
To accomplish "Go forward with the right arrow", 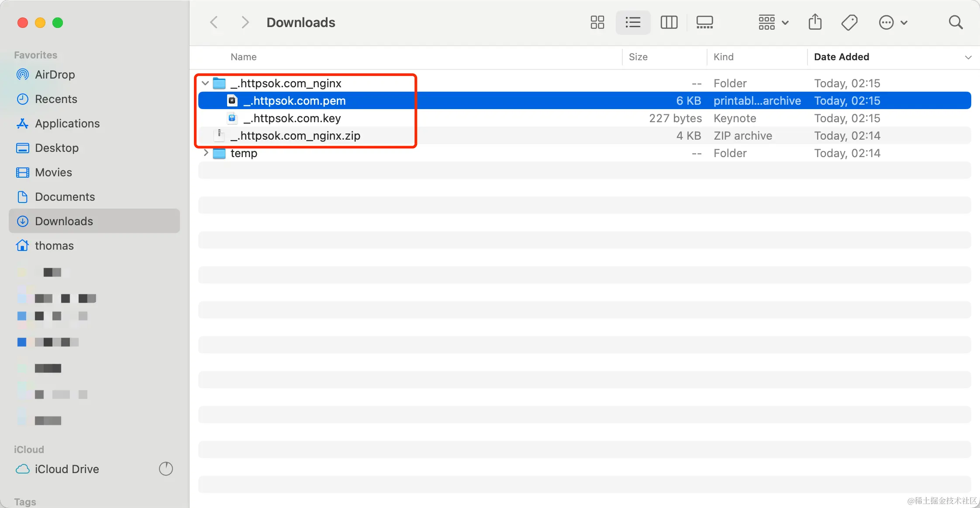I will point(245,22).
